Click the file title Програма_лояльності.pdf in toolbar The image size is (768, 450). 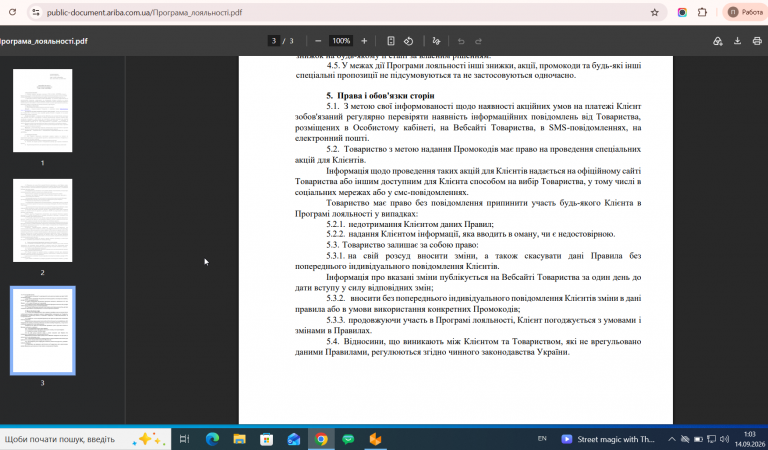(44, 41)
